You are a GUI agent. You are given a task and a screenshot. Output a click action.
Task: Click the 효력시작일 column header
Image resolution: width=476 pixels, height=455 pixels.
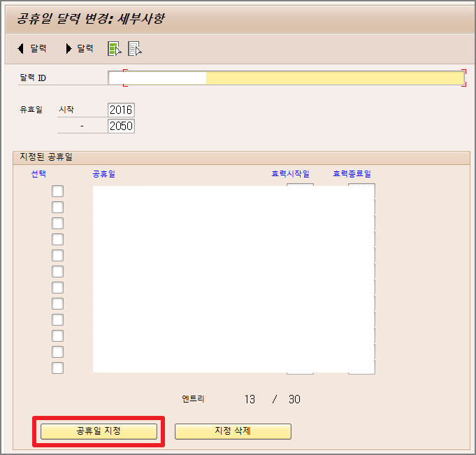(291, 174)
